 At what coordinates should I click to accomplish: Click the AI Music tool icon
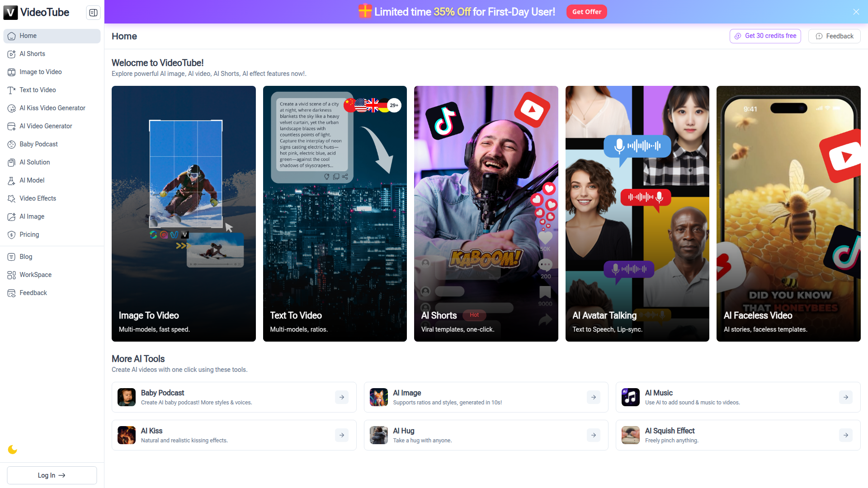[631, 397]
